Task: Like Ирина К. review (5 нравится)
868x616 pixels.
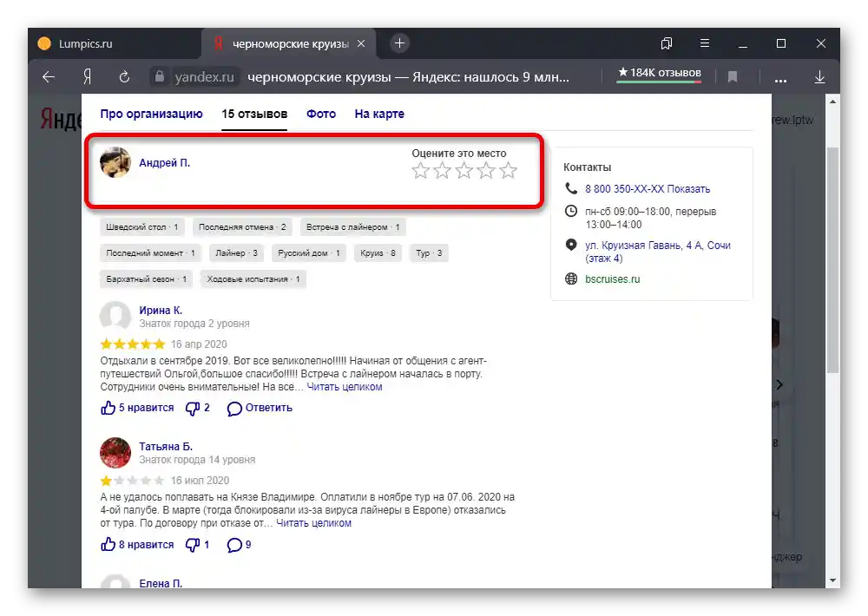Action: (137, 408)
